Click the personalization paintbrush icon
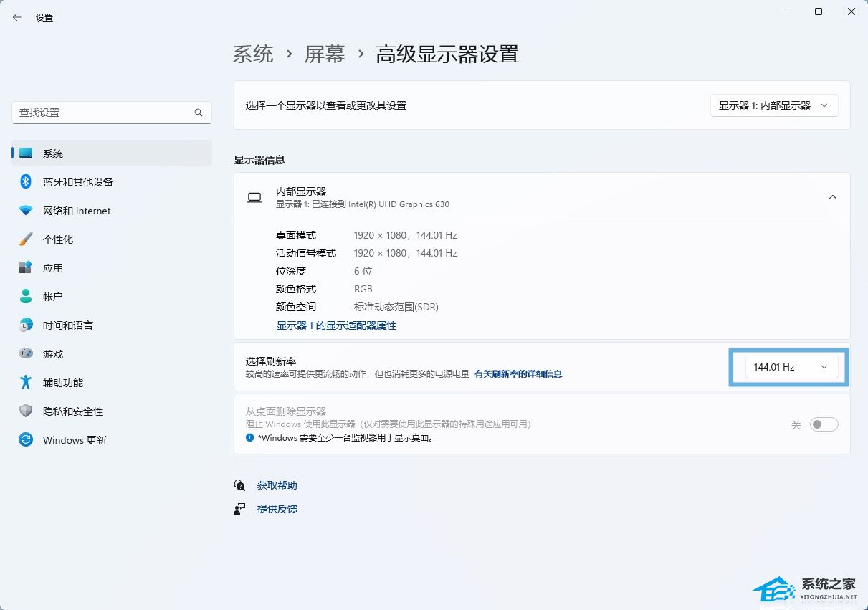The image size is (868, 610). pos(26,239)
